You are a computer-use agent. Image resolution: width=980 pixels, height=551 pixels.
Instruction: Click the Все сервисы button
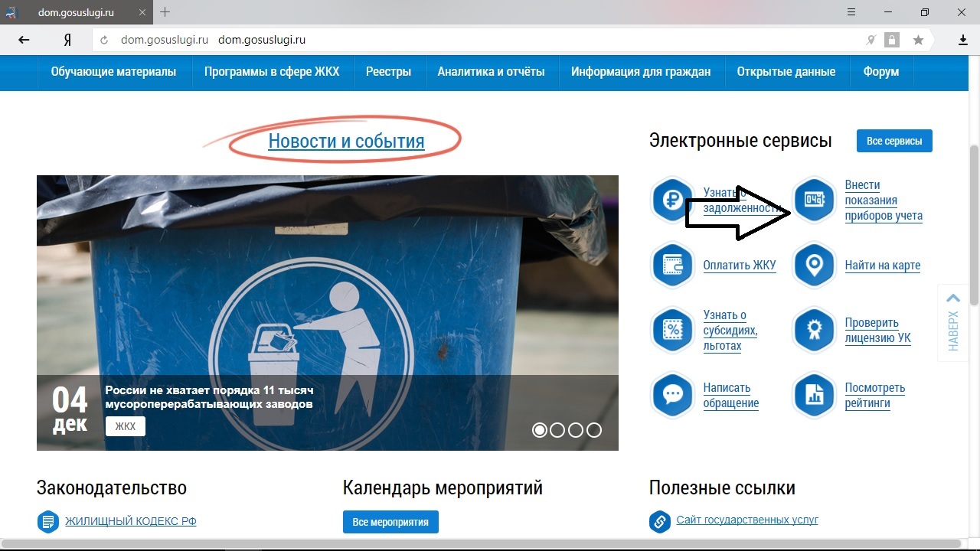(893, 140)
